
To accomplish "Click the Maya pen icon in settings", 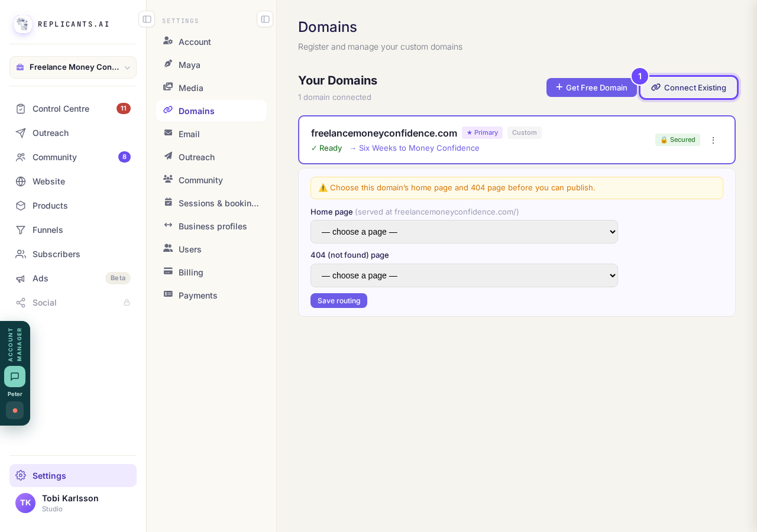I will tap(168, 64).
